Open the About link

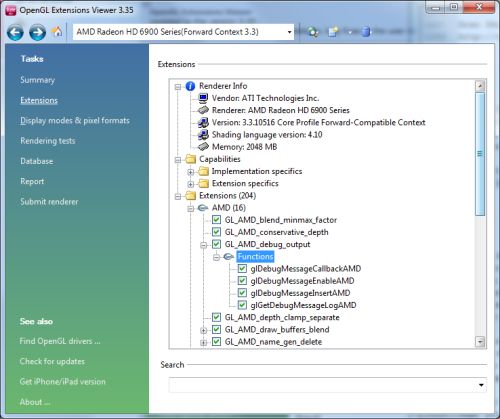pyautogui.click(x=35, y=402)
